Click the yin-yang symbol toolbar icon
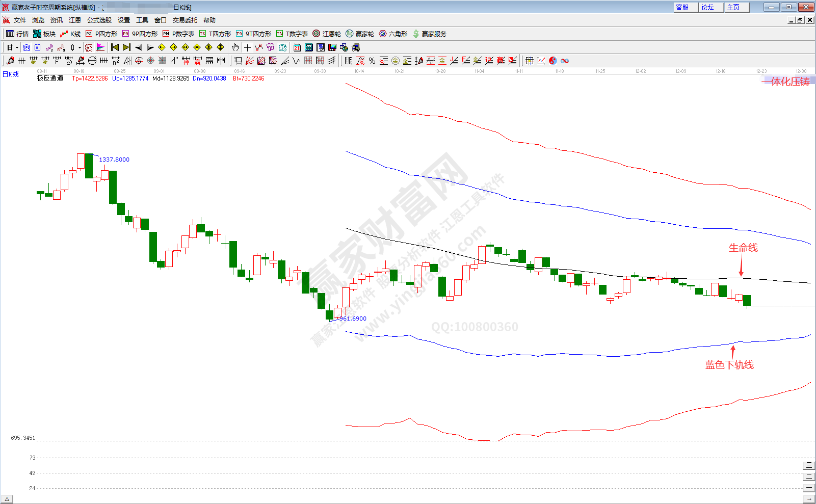The height and width of the screenshot is (504, 816). (x=553, y=61)
